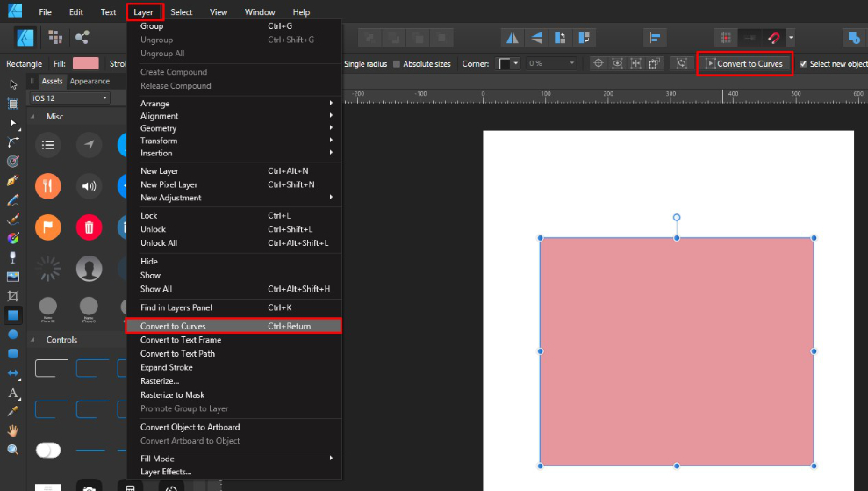Select the Rounded Rectangle tool
Image resolution: width=868 pixels, height=491 pixels.
click(x=13, y=354)
